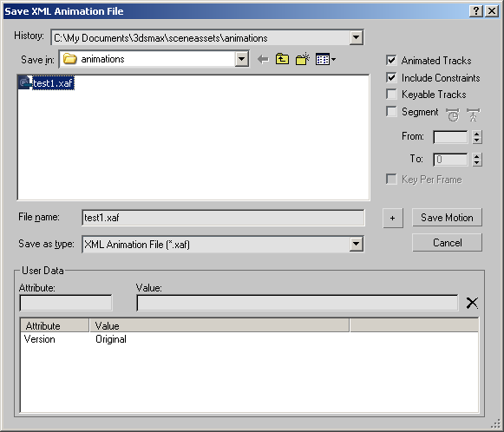Disable Include Constraints option
The width and height of the screenshot is (504, 432).
[391, 77]
